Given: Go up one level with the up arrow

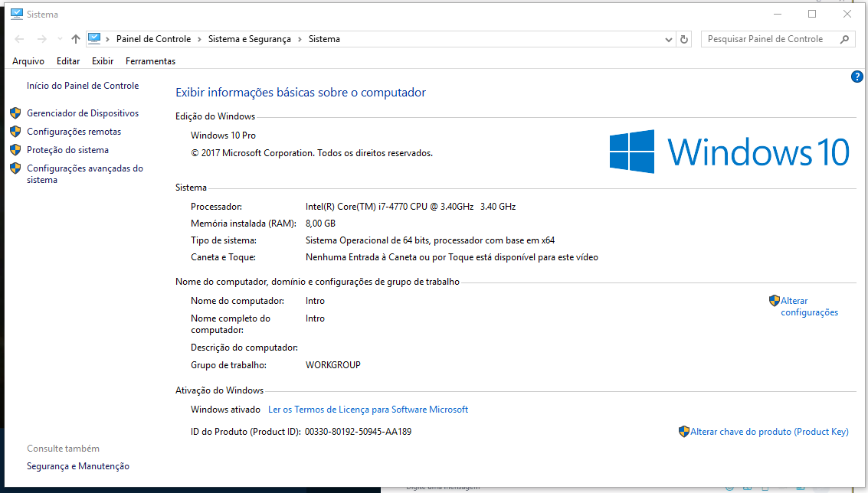Looking at the screenshot, I should point(76,39).
